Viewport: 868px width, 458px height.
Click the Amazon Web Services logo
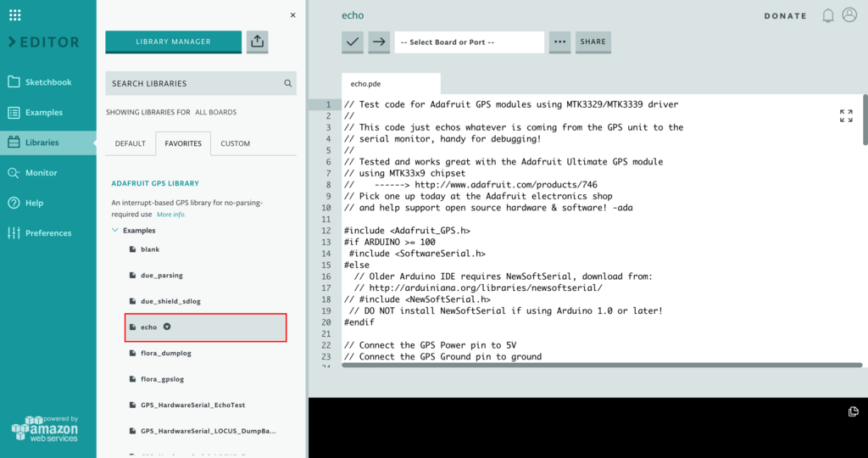45,428
